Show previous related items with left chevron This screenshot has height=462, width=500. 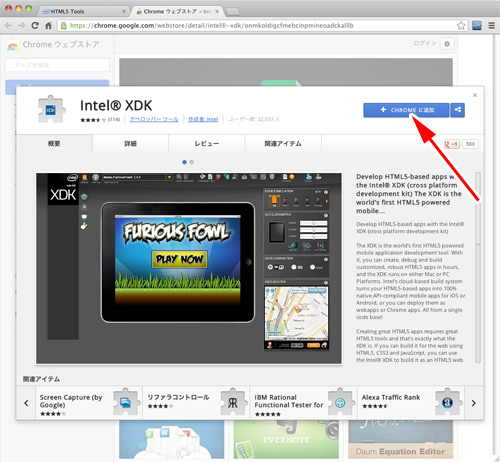pos(26,403)
